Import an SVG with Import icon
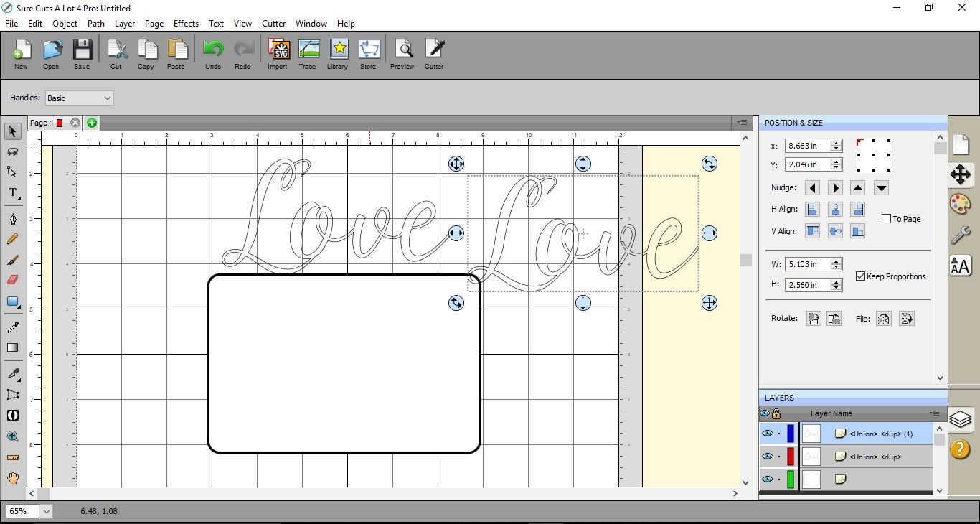The width and height of the screenshot is (980, 524). 278,54
